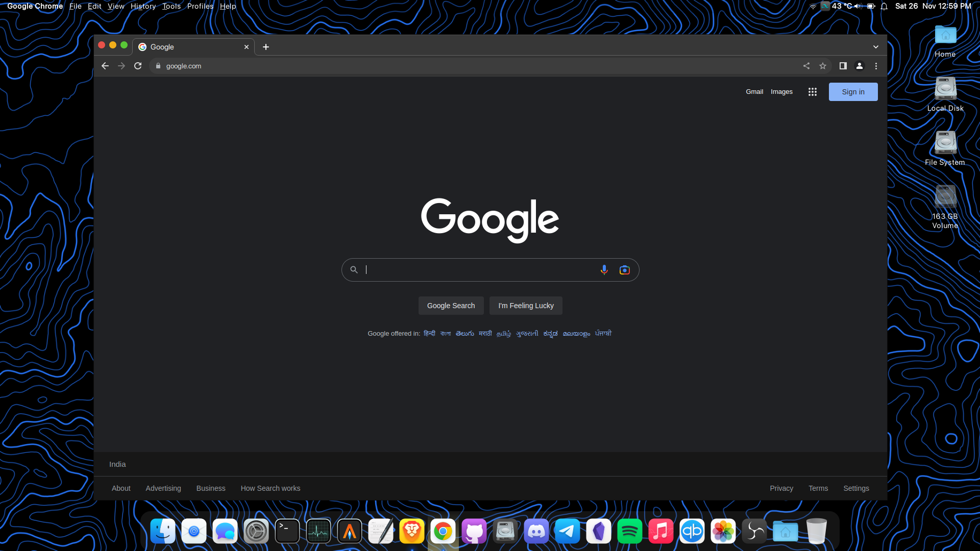Reload the current page
Screen dimensions: 980x551
coord(138,66)
